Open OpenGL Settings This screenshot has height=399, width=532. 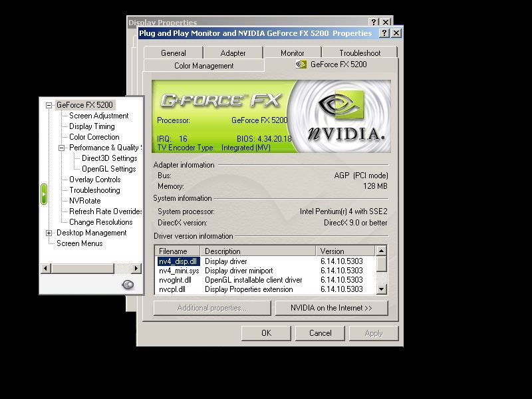point(109,169)
